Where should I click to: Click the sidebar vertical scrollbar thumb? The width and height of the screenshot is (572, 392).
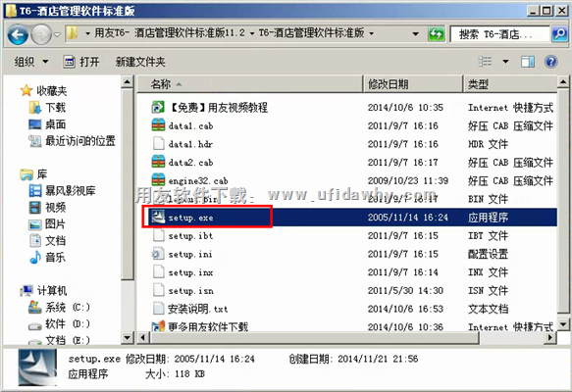(127, 184)
